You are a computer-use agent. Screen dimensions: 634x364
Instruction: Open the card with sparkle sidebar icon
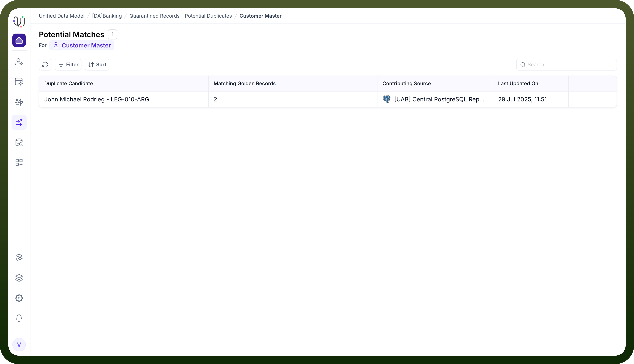point(19,82)
